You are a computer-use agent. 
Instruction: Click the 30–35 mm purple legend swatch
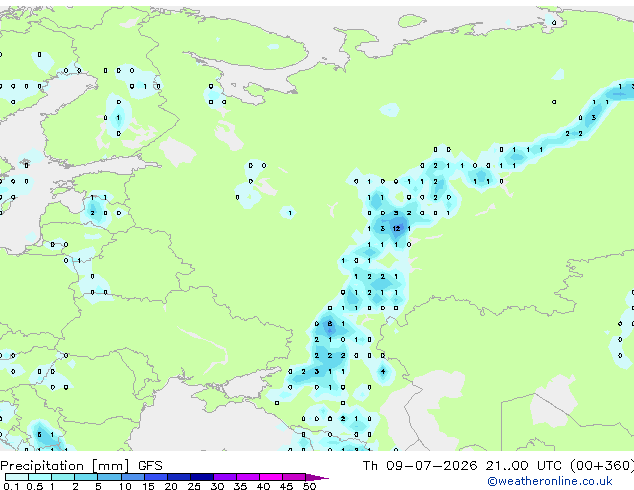(x=224, y=477)
